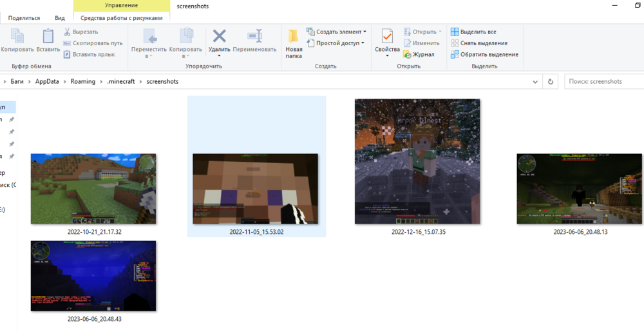Viewport: 644px width, 332px height.
Task: Click Выделить все
Action: pyautogui.click(x=473, y=32)
